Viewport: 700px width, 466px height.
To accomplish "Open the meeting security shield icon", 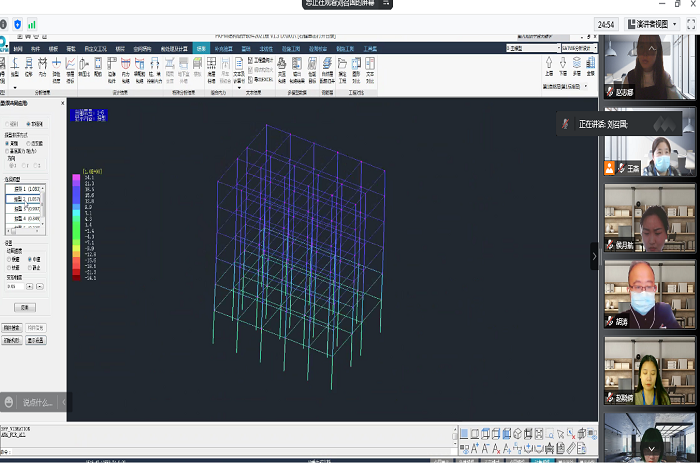I will coord(16,23).
